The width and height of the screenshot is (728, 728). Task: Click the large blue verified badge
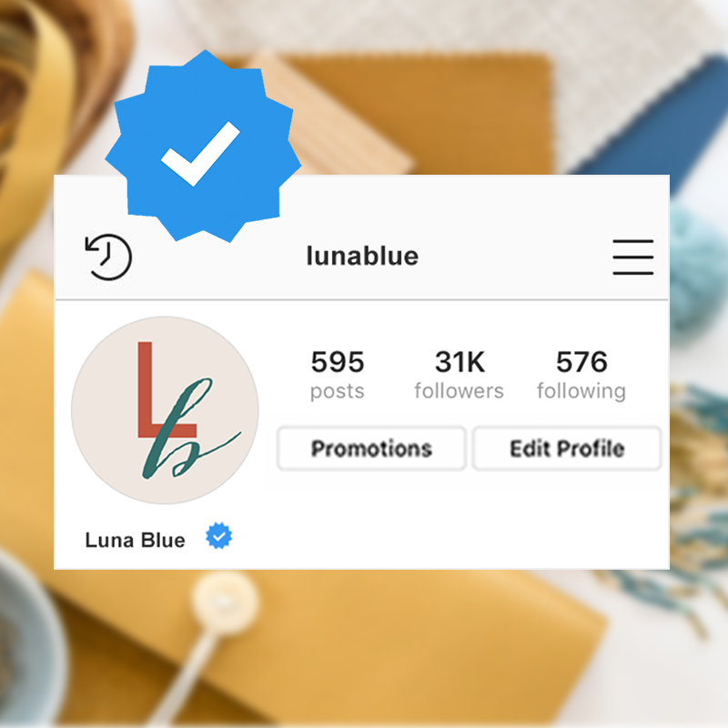pyautogui.click(x=203, y=147)
